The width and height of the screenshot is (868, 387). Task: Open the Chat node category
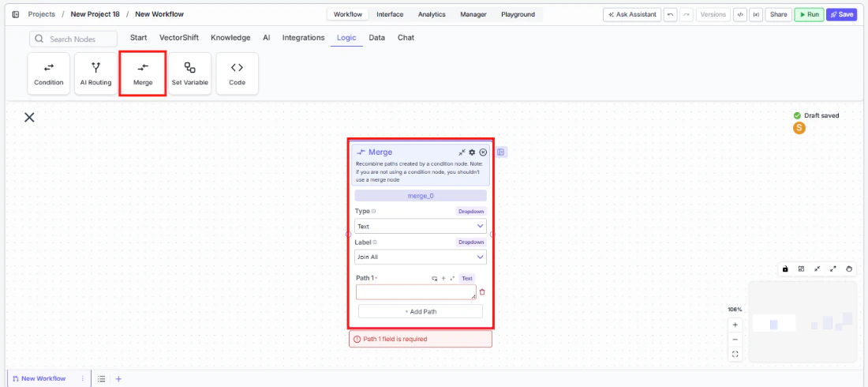(x=406, y=38)
